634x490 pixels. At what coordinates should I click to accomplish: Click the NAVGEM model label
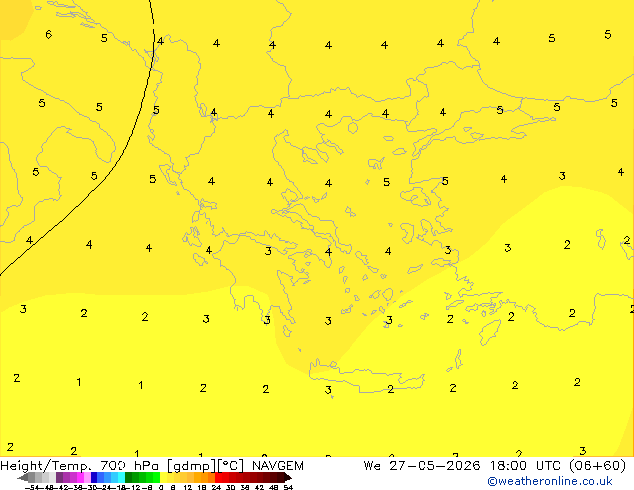point(278,466)
